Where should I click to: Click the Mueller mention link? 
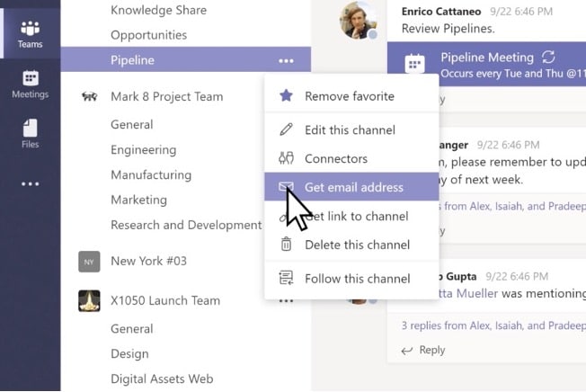[x=467, y=293]
